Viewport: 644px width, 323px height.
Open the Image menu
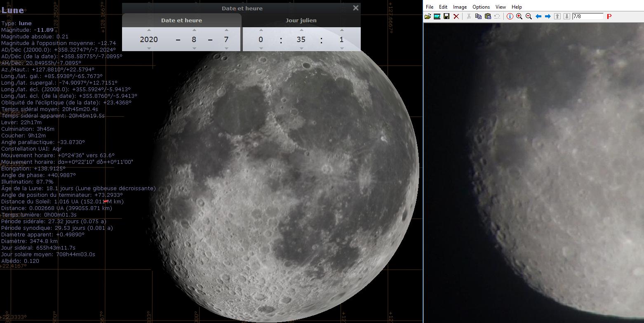tap(460, 7)
